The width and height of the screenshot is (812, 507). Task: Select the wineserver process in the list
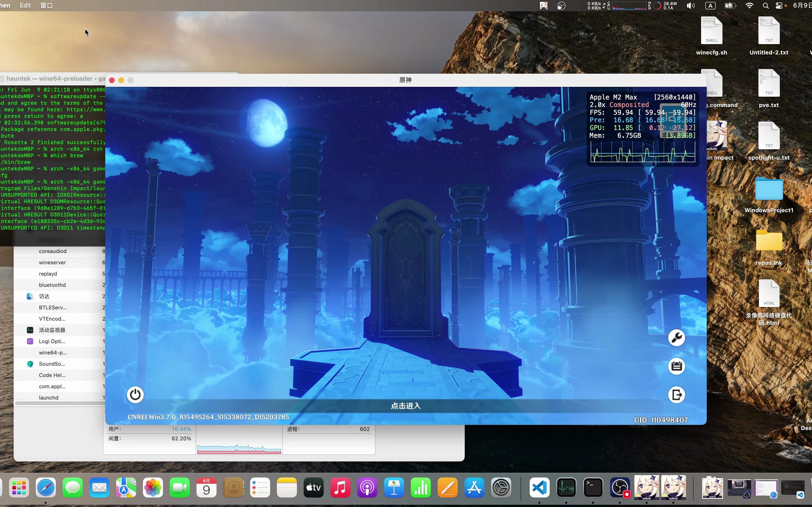click(x=53, y=262)
